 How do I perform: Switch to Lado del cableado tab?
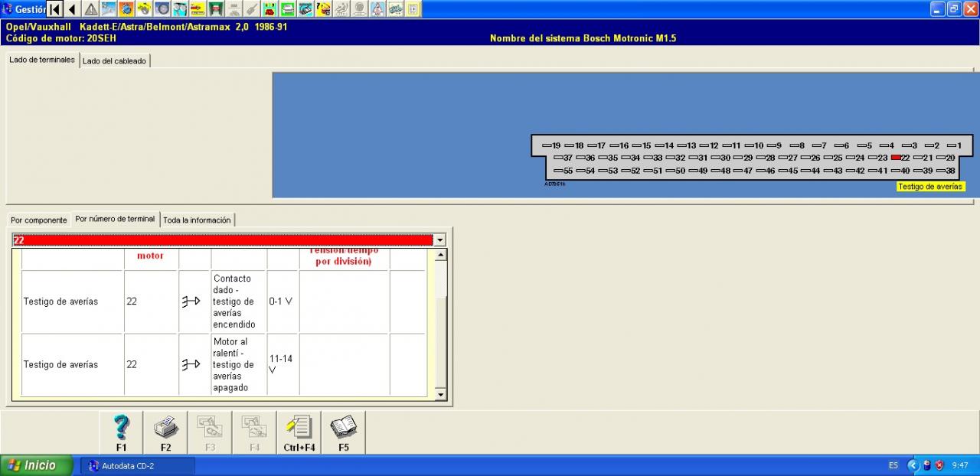pos(115,61)
